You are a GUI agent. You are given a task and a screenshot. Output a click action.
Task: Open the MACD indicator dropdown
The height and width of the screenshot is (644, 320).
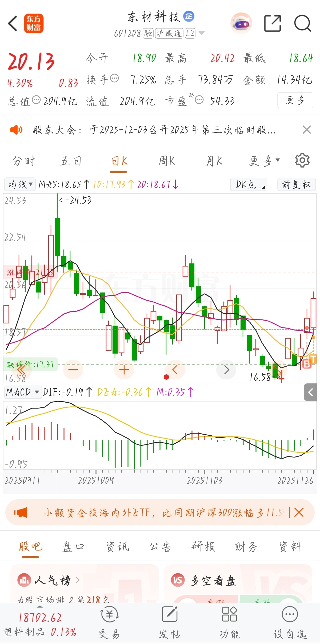coord(23,392)
